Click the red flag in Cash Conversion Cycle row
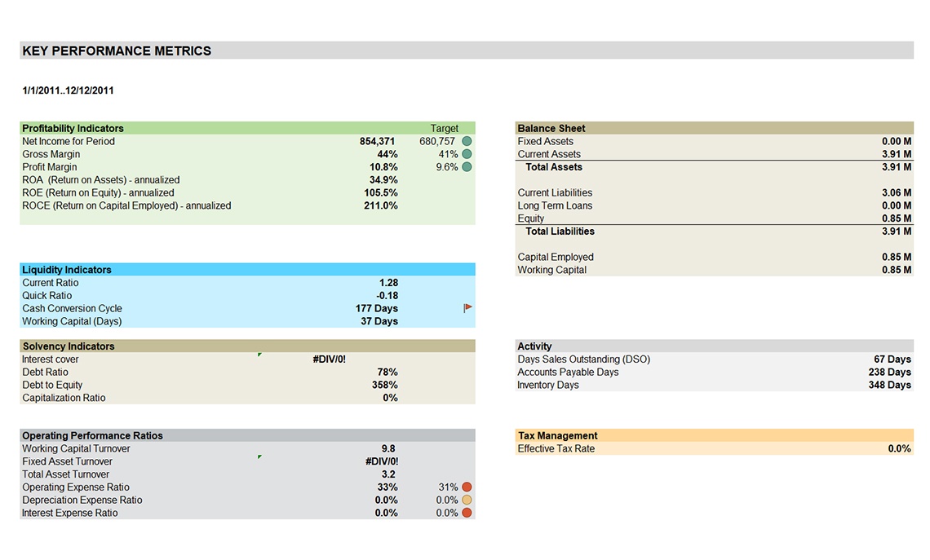 (467, 307)
